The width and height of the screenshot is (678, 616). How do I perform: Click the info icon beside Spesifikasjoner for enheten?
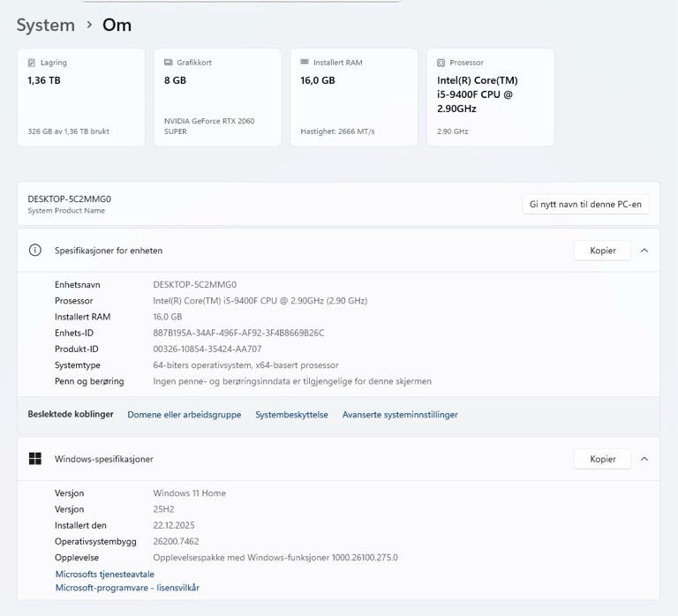(35, 251)
